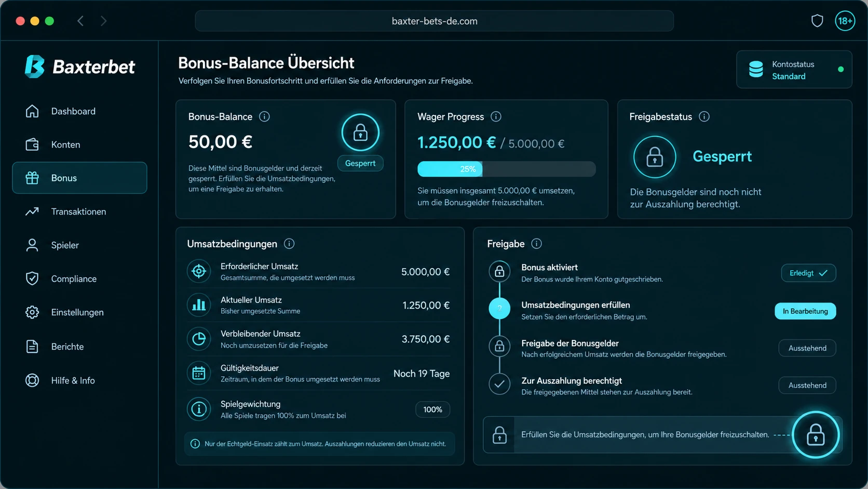Viewport: 868px width, 489px height.
Task: Click the Bonus-Balance lock circle icon
Action: click(360, 133)
